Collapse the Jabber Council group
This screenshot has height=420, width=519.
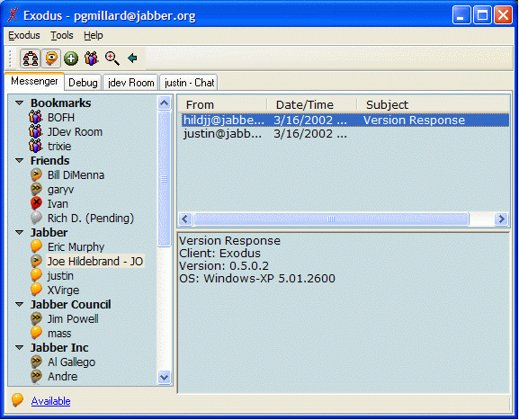tap(20, 304)
